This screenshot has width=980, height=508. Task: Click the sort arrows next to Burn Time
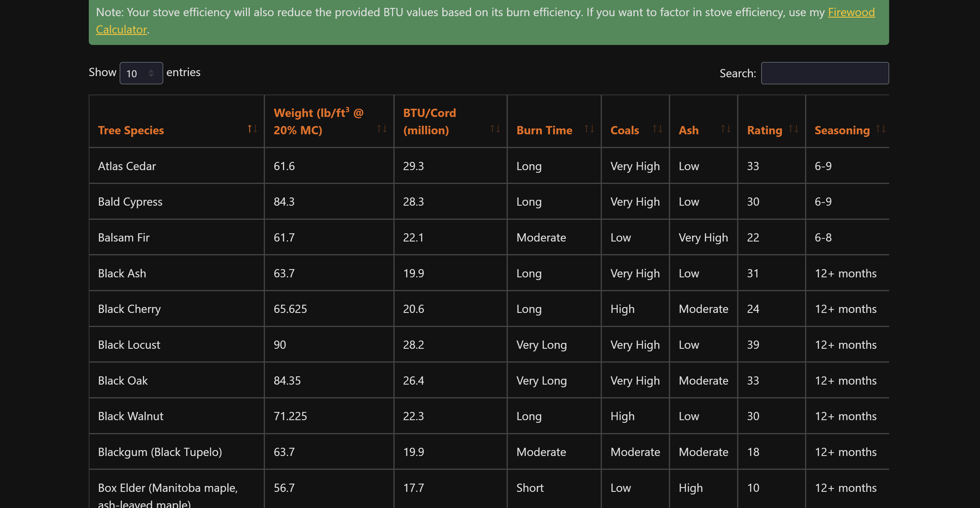[589, 129]
